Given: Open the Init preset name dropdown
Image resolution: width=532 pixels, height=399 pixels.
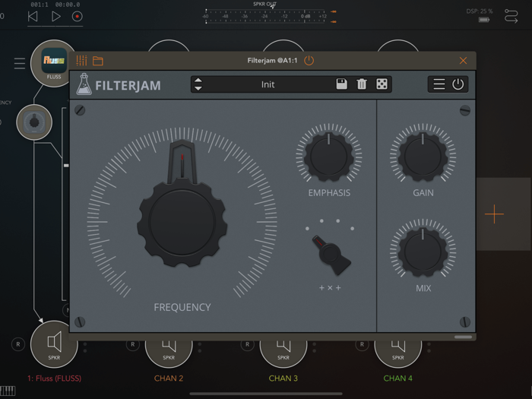Looking at the screenshot, I should coord(268,84).
